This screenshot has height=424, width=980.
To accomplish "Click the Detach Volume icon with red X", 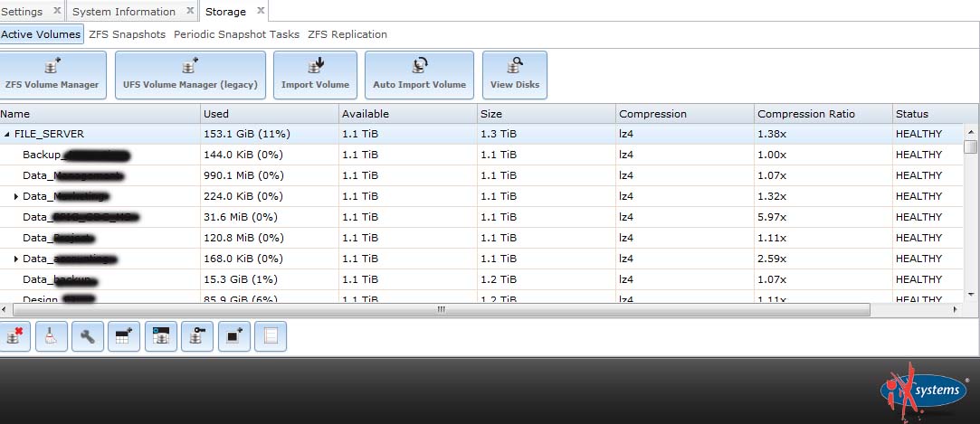I will (14, 336).
